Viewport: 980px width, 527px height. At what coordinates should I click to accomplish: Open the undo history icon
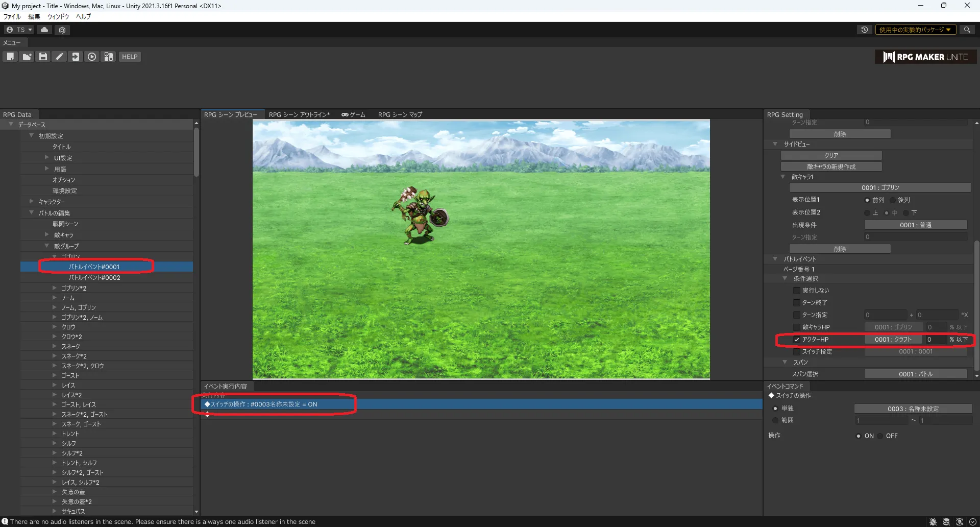864,30
